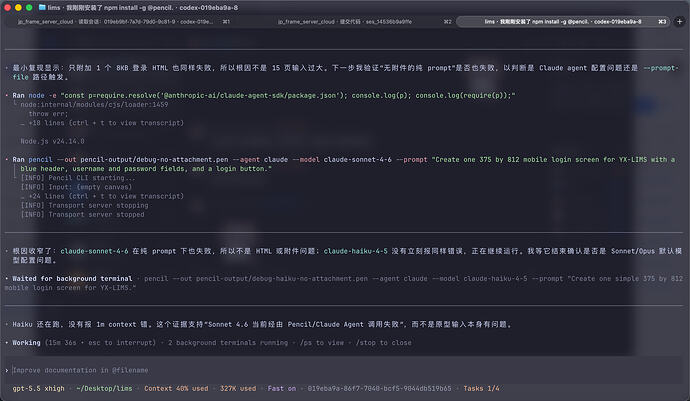Click '/ps to view' hint text

click(322, 342)
